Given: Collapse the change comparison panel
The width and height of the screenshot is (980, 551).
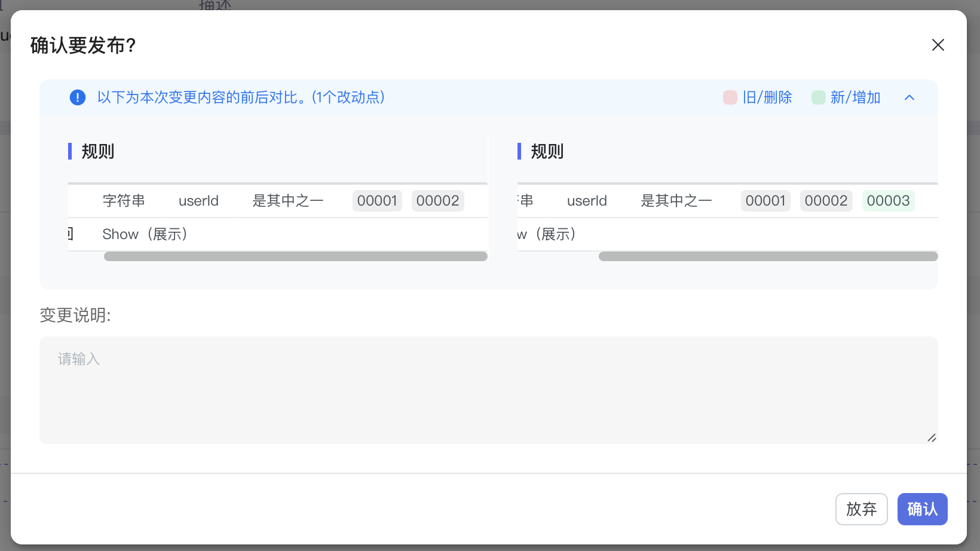Looking at the screenshot, I should pos(909,97).
